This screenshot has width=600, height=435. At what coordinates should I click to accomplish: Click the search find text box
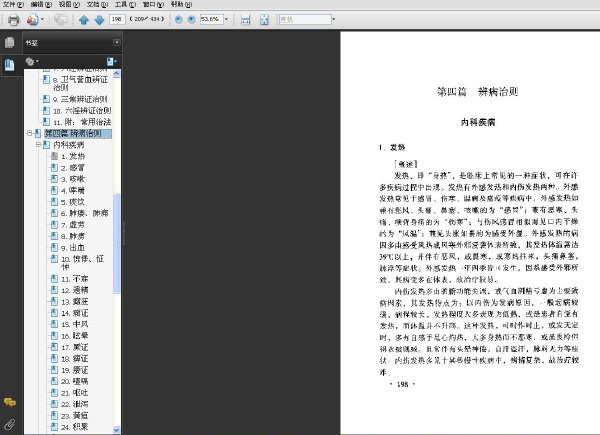click(x=305, y=19)
